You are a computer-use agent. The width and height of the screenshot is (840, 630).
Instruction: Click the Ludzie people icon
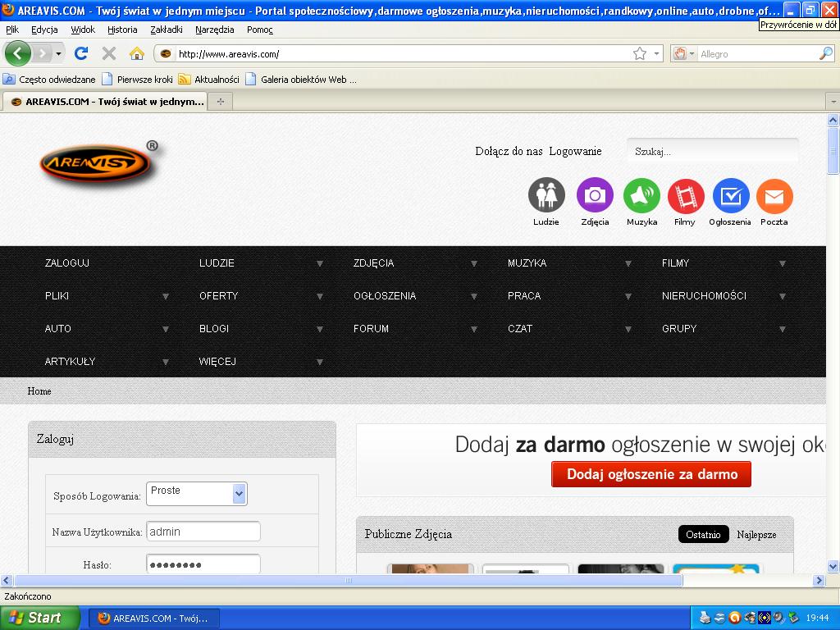(546, 195)
